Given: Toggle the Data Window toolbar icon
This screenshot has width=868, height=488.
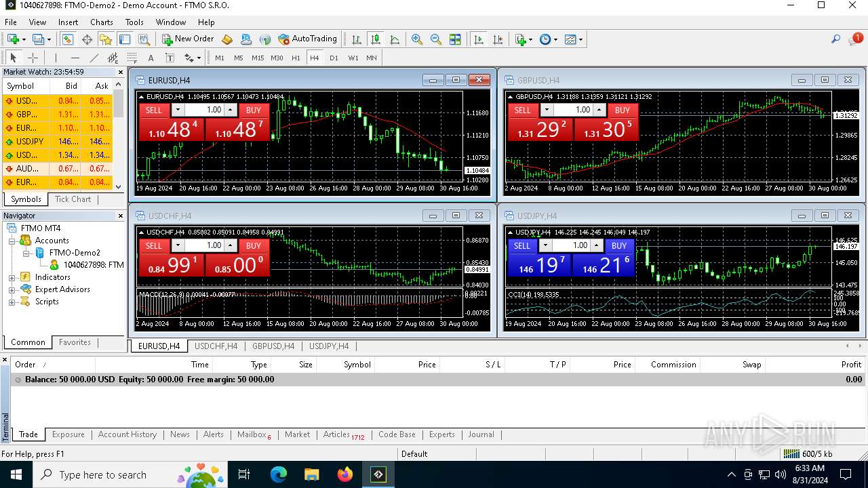Looking at the screenshot, I should click(x=87, y=39).
